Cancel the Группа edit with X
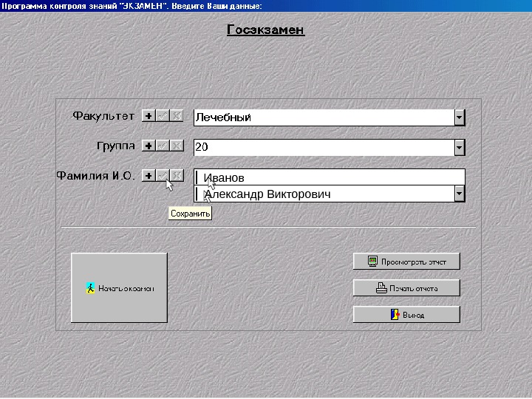Screen dimensions: 532x399 [177, 146]
